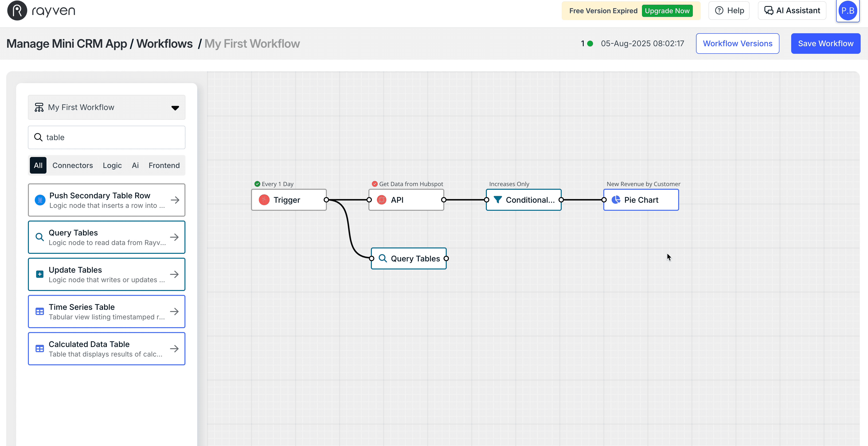Click the Help question mark icon
This screenshot has width=868, height=446.
(719, 11)
